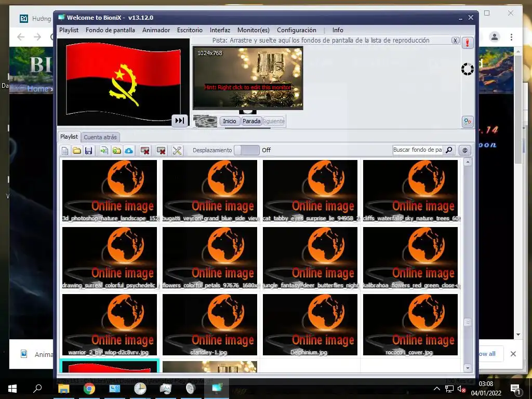
Task: Select the Playlist tab
Action: (69, 137)
